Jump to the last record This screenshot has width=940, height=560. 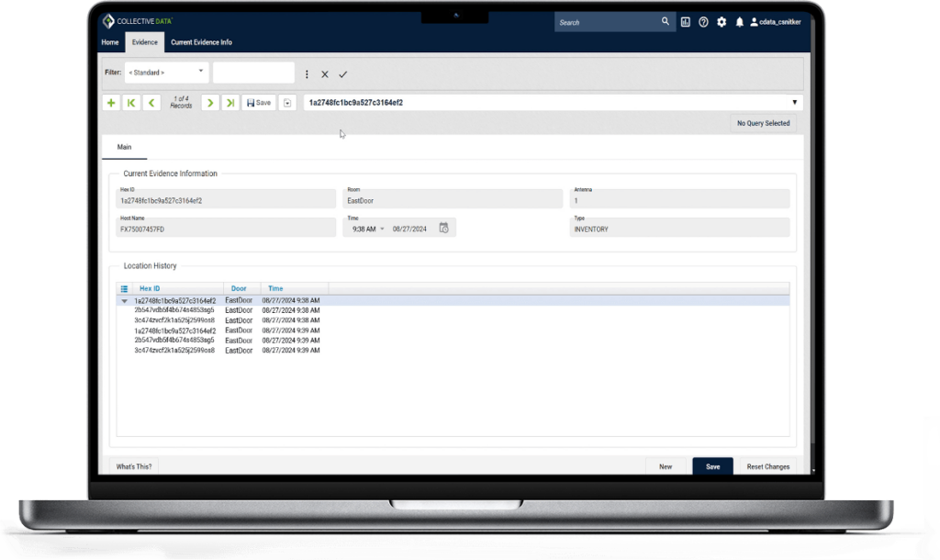(230, 103)
